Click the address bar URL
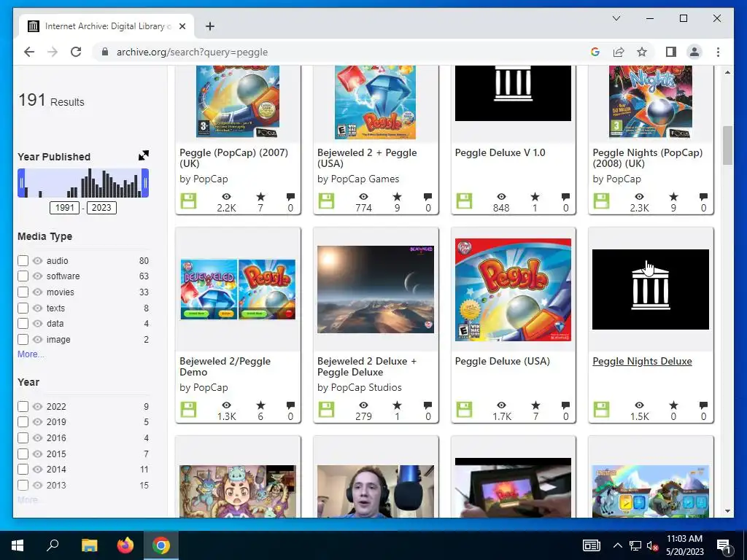The image size is (747, 560). 192,52
